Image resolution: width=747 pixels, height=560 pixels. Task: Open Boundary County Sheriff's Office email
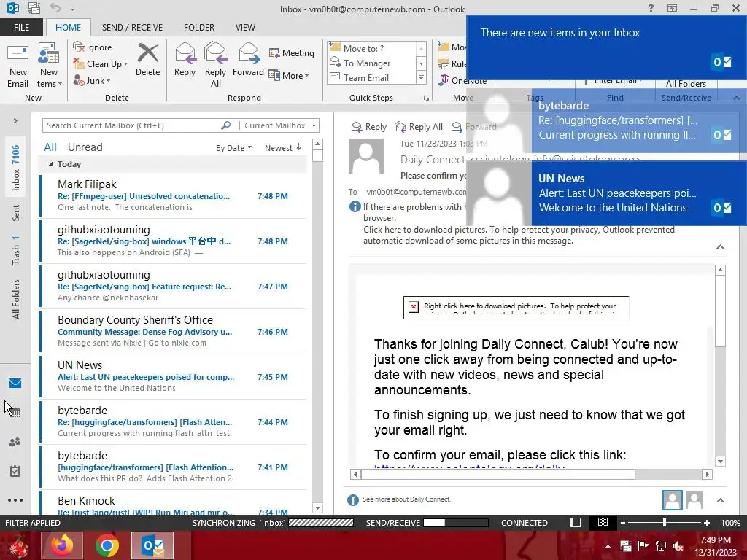coord(174,331)
